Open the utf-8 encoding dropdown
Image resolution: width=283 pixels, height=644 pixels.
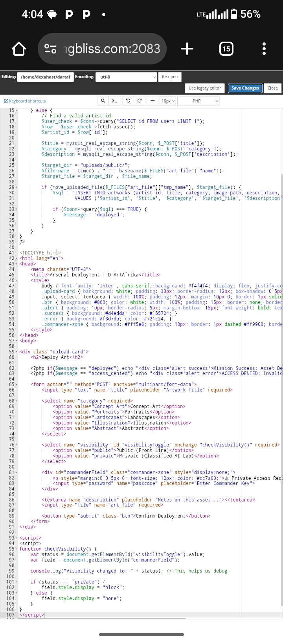tap(127, 77)
